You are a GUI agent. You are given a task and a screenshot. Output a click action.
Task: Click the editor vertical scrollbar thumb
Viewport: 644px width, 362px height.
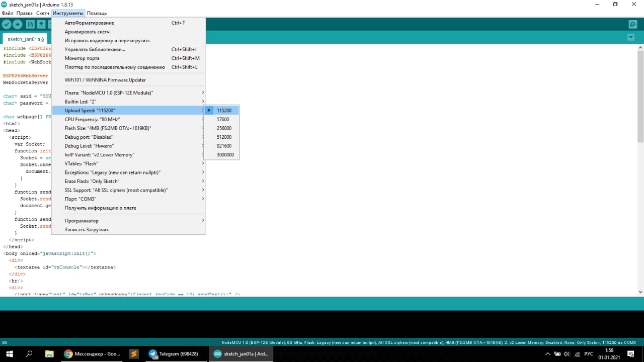click(x=640, y=97)
